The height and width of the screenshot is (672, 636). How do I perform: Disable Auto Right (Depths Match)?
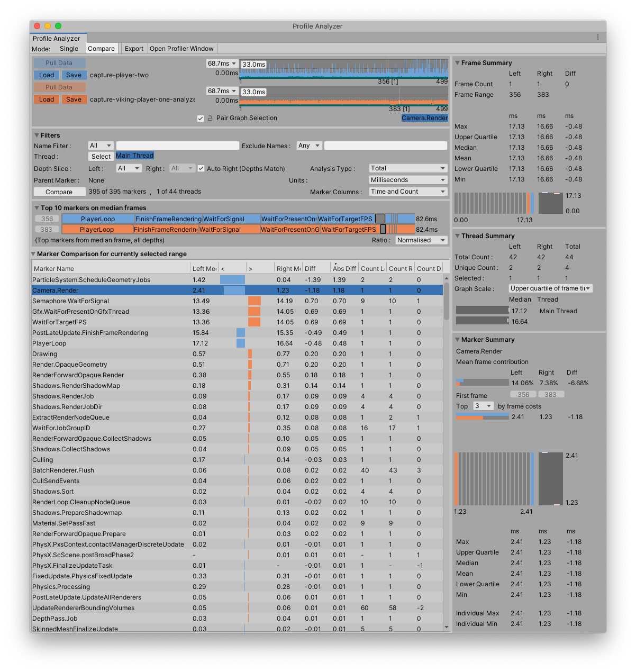(x=202, y=168)
